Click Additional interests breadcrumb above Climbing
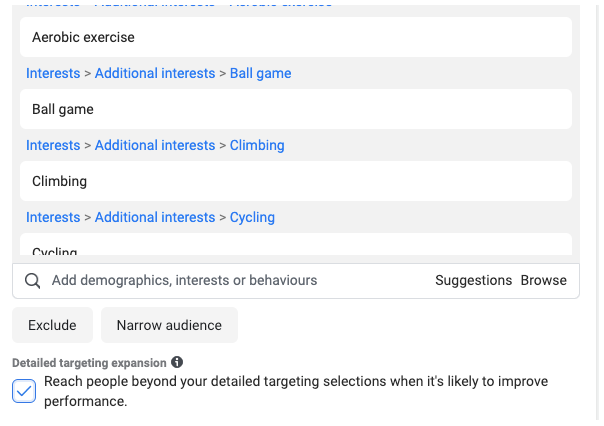The width and height of the screenshot is (604, 426). (155, 145)
